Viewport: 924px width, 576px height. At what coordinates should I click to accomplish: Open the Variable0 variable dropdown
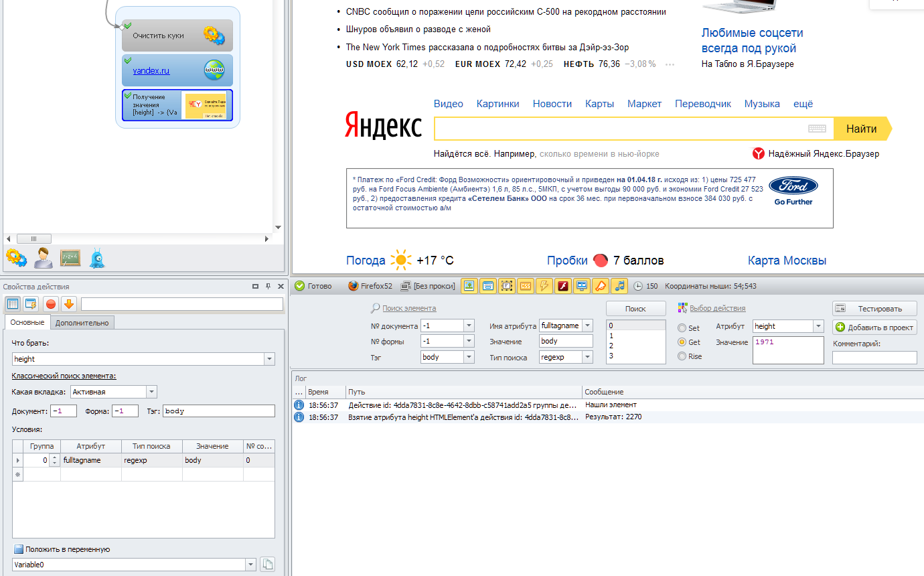[251, 565]
